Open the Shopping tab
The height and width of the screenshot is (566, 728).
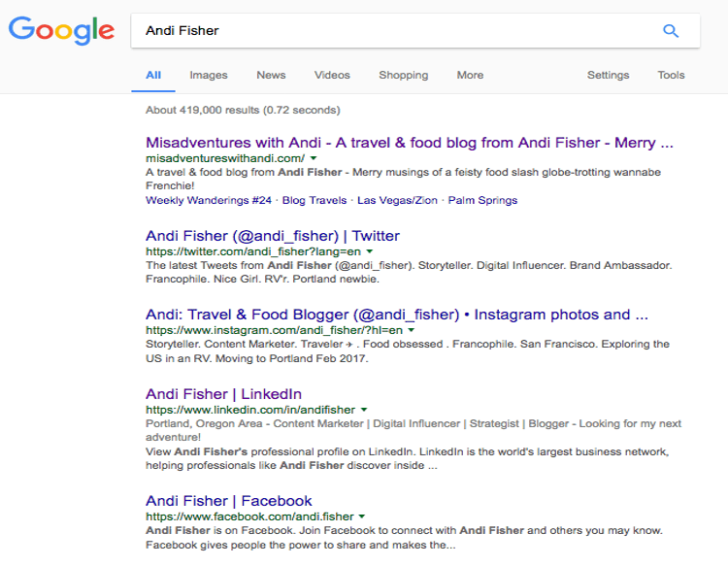click(x=404, y=75)
